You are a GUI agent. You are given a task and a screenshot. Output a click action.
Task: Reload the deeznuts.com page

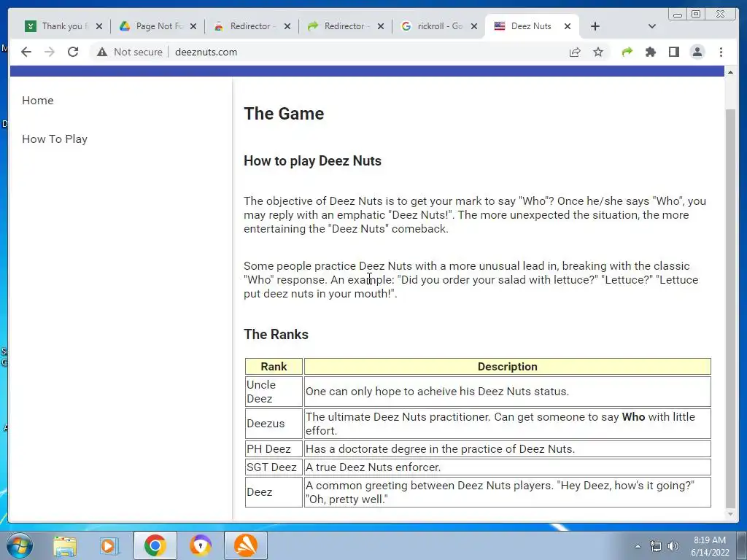[x=73, y=52]
